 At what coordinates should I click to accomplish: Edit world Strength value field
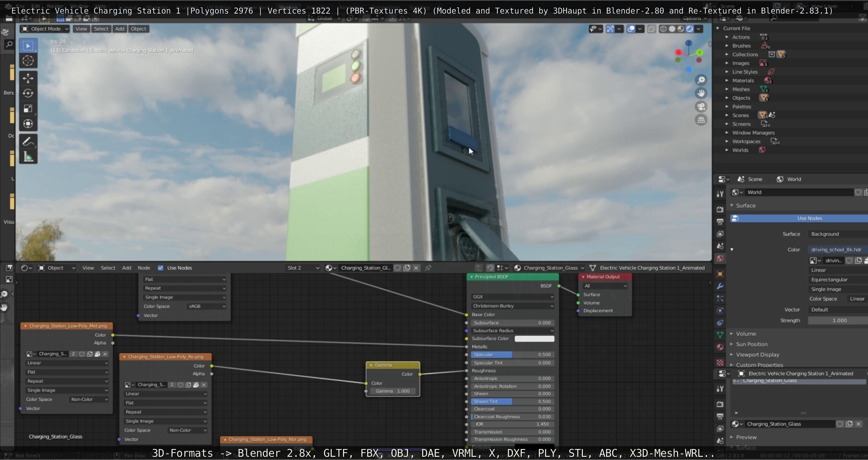(x=838, y=321)
